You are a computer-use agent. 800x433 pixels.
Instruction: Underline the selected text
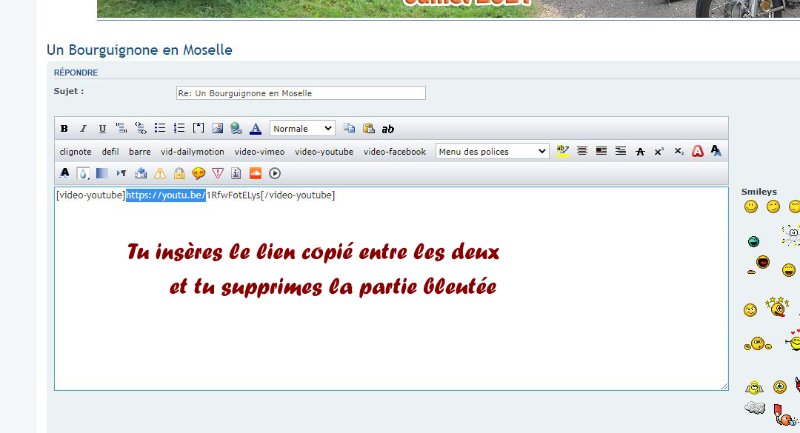(x=102, y=129)
